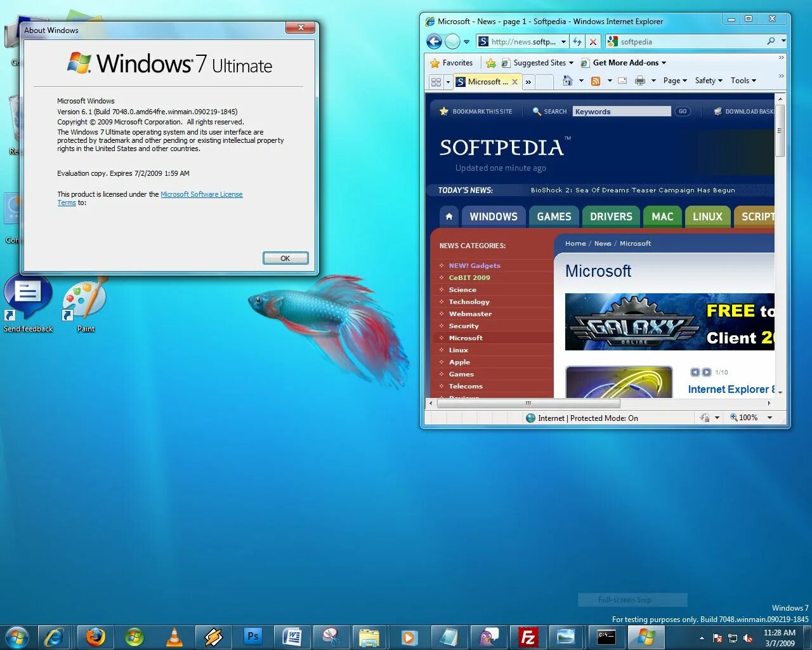The width and height of the screenshot is (812, 650).
Task: Click Softpedia's home icon tab
Action: [449, 216]
